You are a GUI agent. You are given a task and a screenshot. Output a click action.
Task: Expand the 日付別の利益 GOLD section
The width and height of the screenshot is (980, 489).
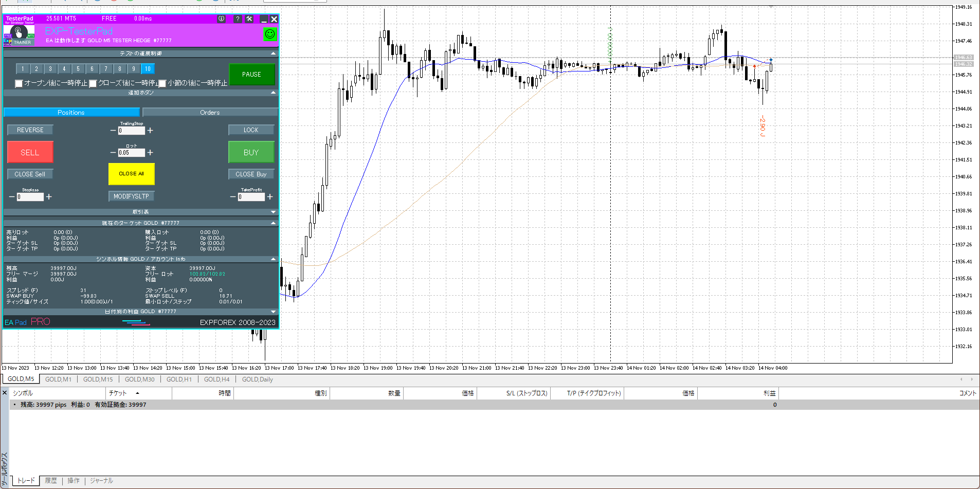[273, 312]
